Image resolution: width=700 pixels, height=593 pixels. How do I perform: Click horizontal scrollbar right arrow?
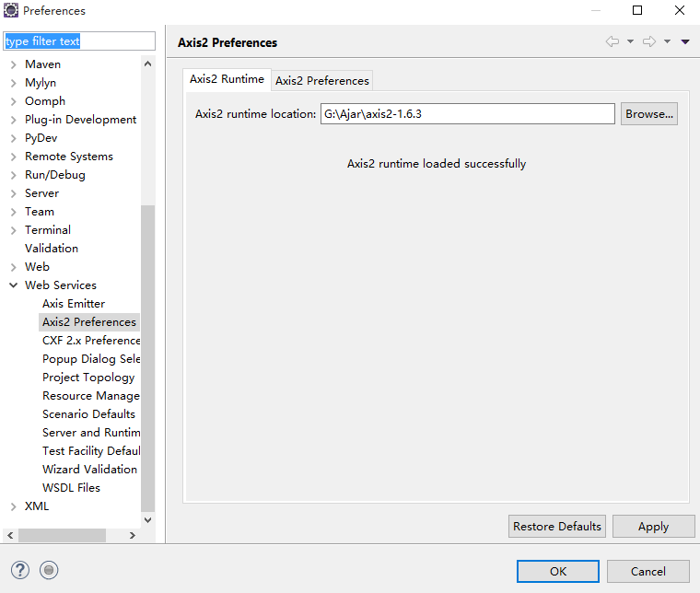point(132,535)
